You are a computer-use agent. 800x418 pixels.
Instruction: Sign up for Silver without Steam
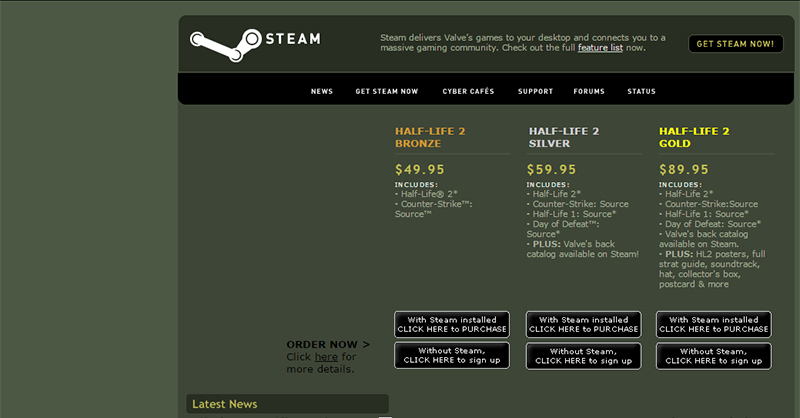[x=583, y=356]
